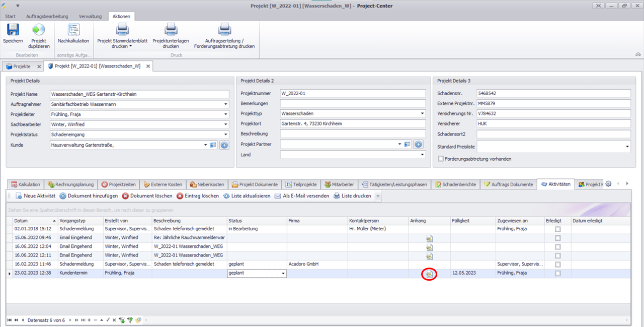Open the Schadenberichte tab
Viewport: 644px width, 327px height.
(455, 184)
